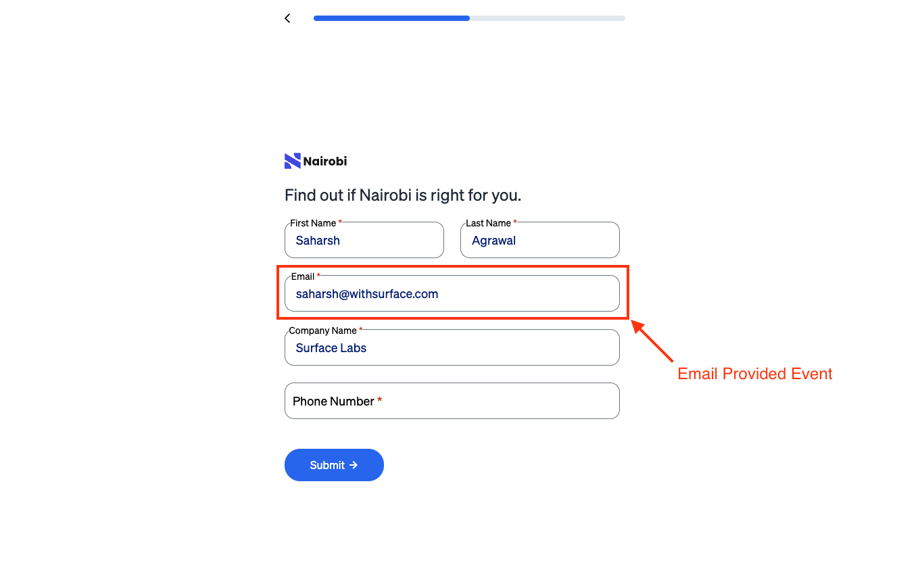Activate the empty Phone Number field
897x588 pixels.
tap(452, 401)
